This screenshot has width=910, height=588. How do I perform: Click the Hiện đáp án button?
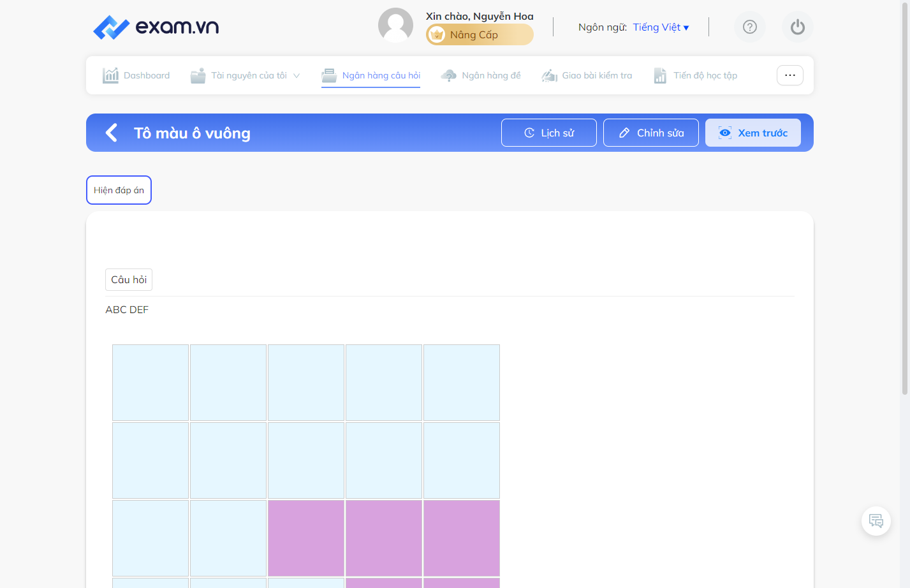tap(119, 190)
